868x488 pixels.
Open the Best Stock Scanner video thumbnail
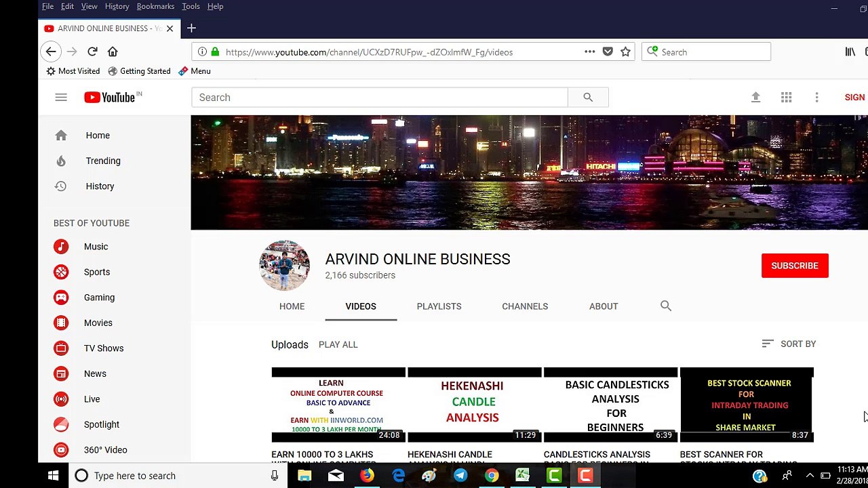pos(747,405)
